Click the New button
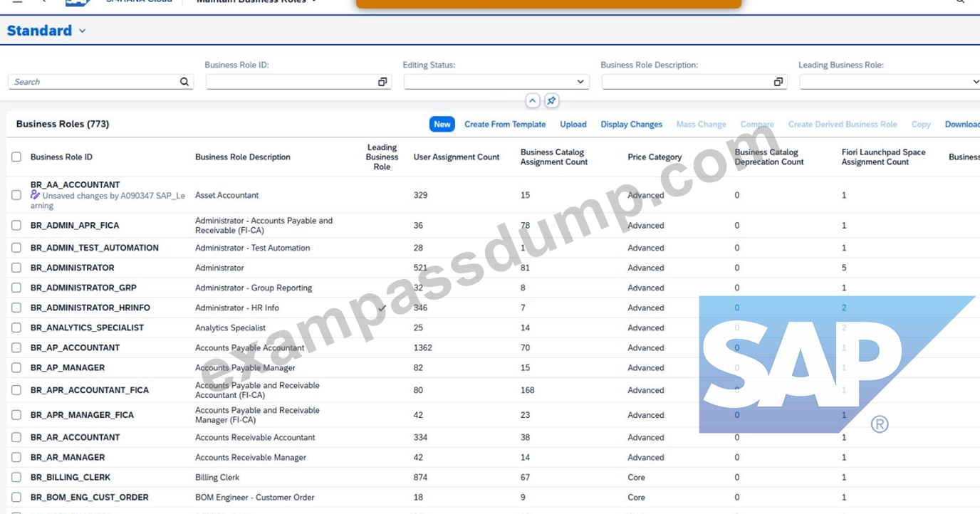 pyautogui.click(x=442, y=124)
